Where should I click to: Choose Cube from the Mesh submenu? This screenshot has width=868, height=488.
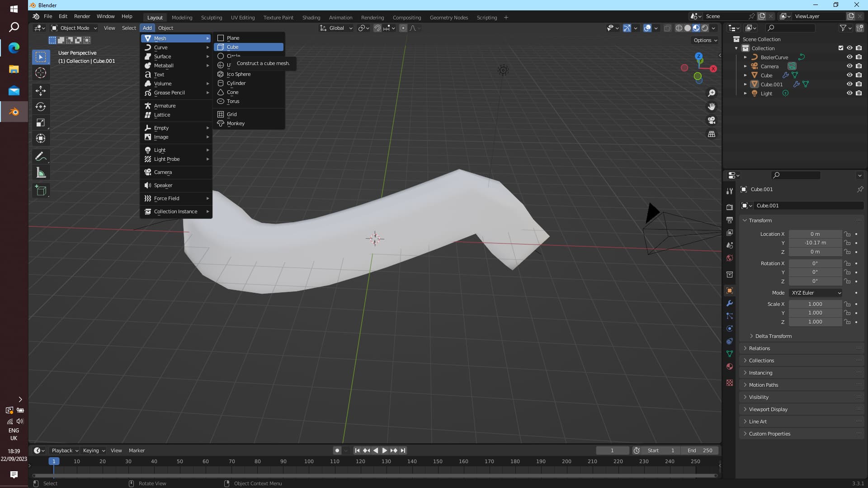pos(249,47)
